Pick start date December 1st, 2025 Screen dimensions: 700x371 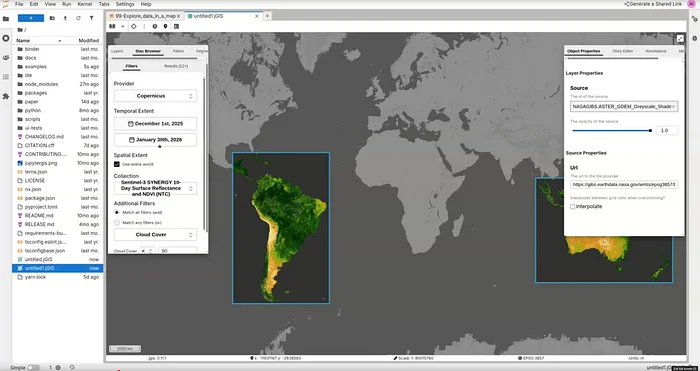point(155,124)
